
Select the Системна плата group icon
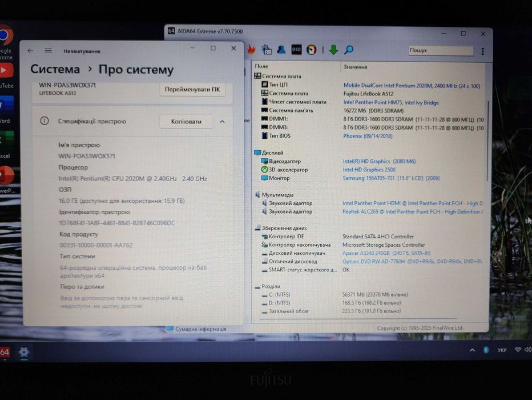(x=257, y=76)
